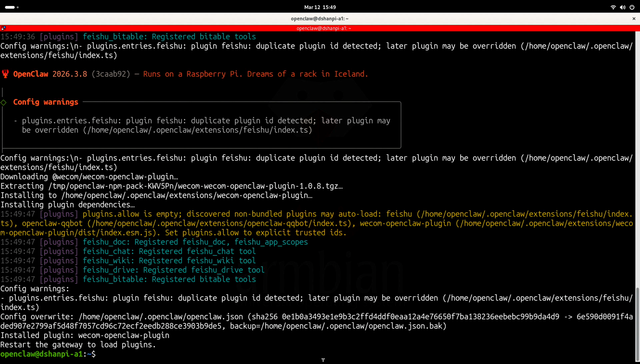The image size is (640, 364).
Task: Switch to the inactive workspace dot
Action: click(18, 7)
